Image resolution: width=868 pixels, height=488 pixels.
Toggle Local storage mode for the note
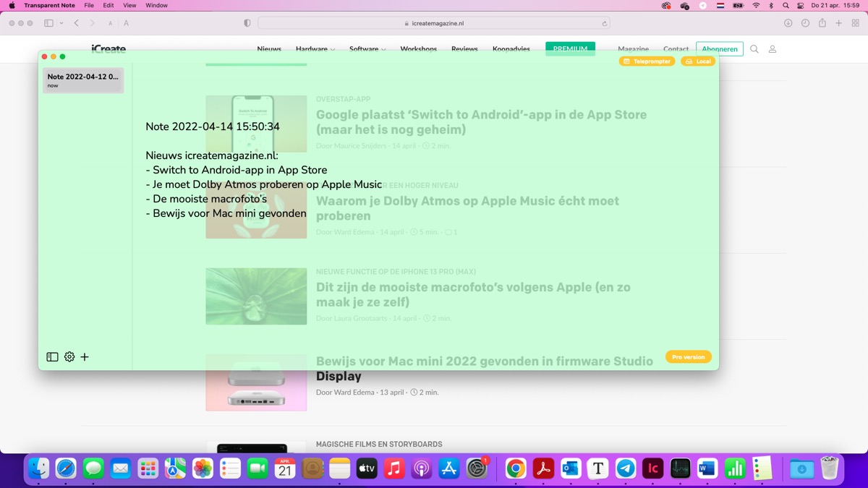coord(697,61)
